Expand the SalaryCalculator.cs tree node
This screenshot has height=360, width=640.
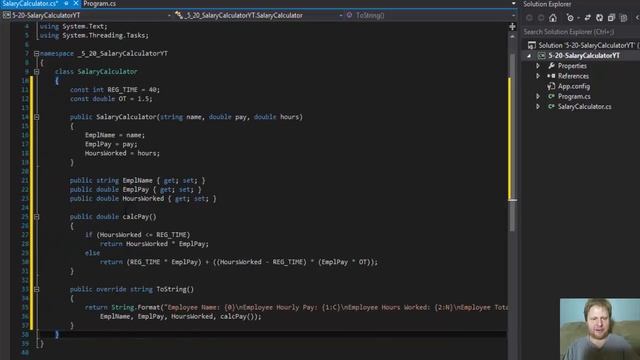point(538,107)
